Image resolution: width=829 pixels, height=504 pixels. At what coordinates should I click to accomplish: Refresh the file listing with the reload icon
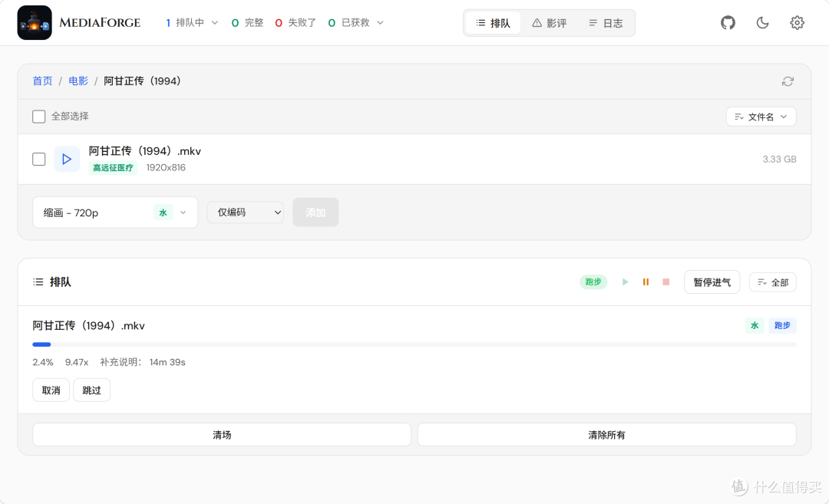[788, 81]
